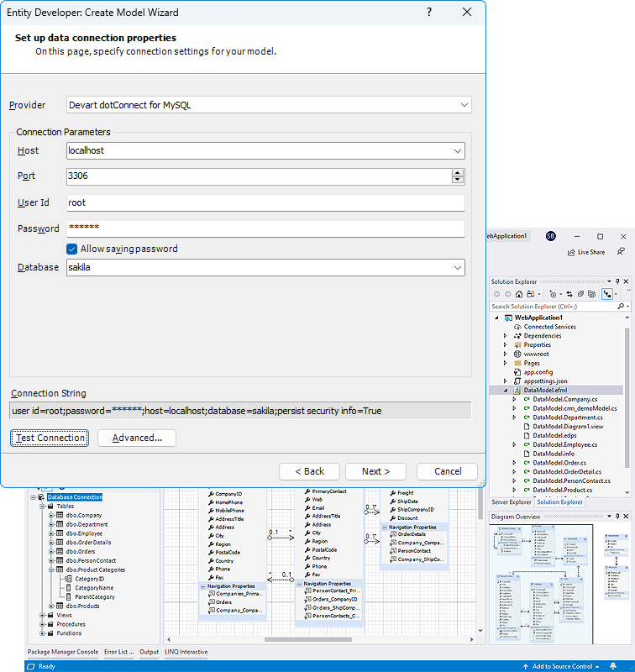Viewport: 635px width, 672px height.
Task: Click Collapse All icon in Solution Explorer
Action: (x=580, y=294)
